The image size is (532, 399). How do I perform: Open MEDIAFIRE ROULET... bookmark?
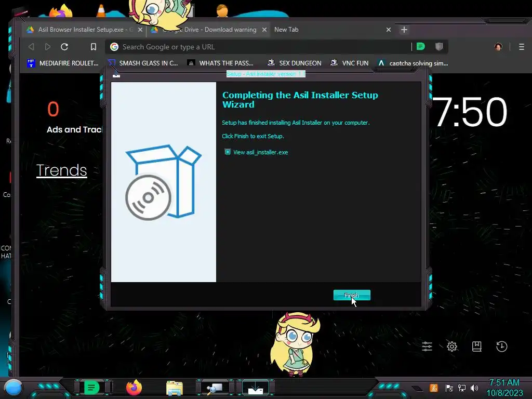point(63,63)
